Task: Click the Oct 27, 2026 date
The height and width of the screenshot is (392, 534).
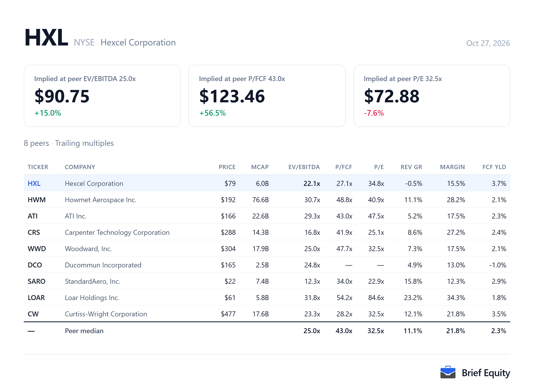Action: (488, 43)
